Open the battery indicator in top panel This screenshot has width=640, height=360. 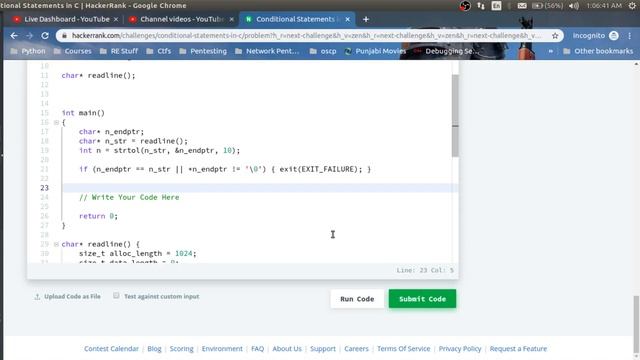(548, 6)
